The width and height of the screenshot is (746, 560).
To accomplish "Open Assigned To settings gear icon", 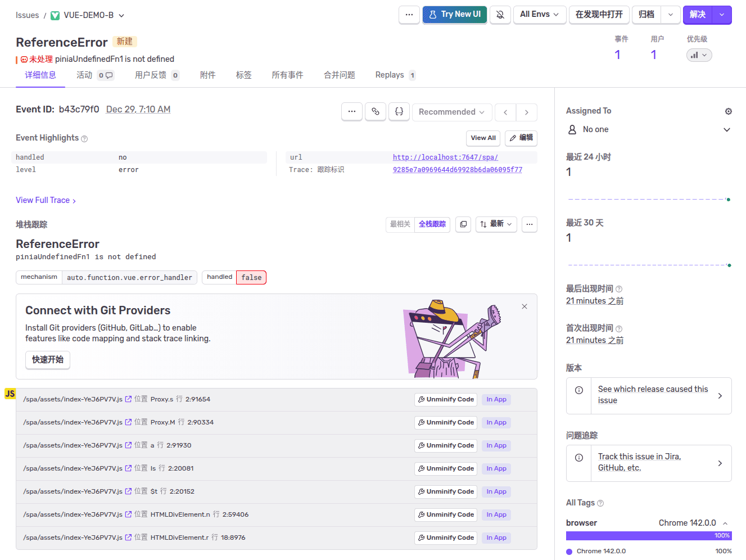I will 728,111.
